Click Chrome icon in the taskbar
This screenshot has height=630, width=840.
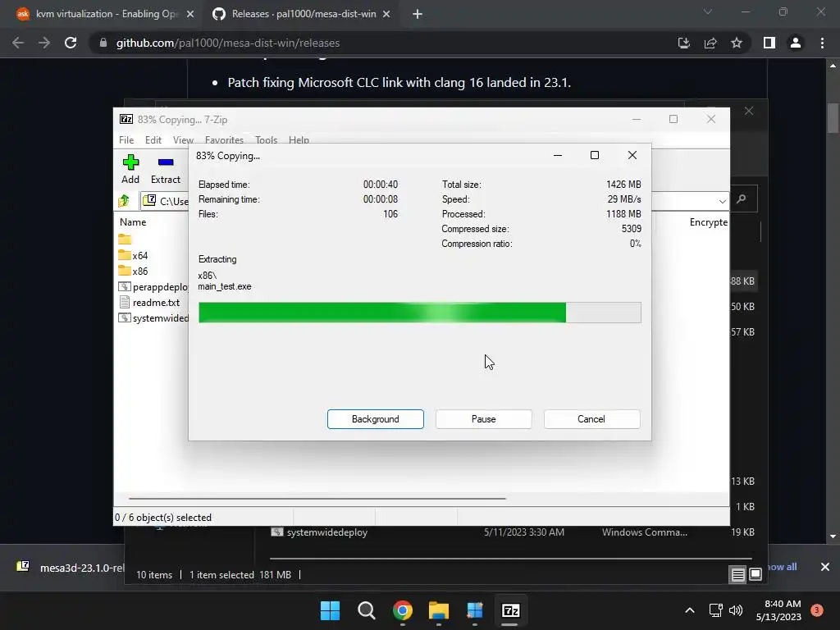[402, 610]
